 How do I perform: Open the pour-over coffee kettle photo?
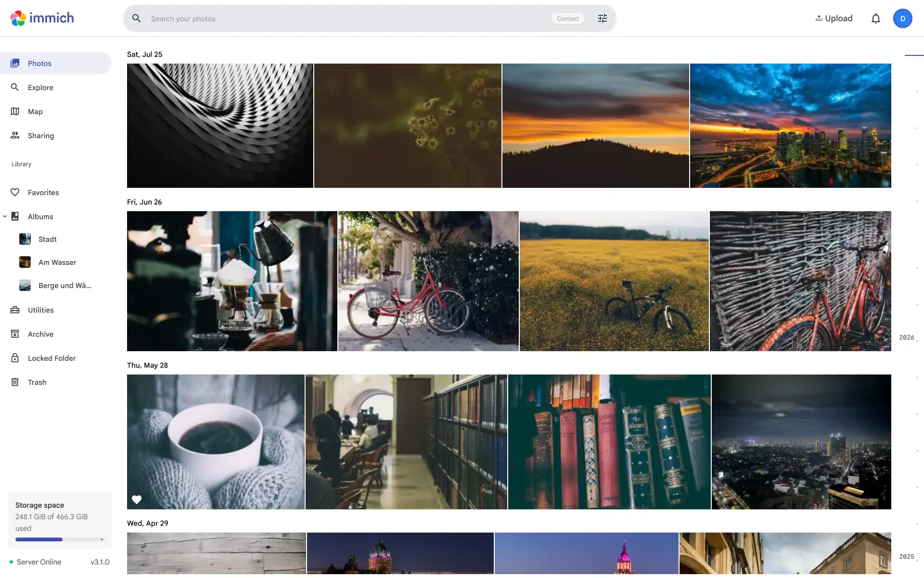pos(232,281)
